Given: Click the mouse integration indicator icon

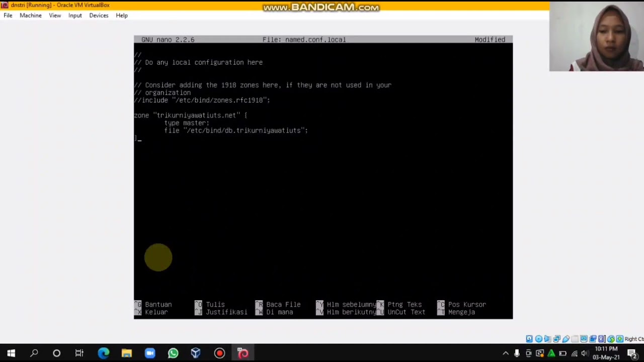Looking at the screenshot, I should tap(611, 339).
